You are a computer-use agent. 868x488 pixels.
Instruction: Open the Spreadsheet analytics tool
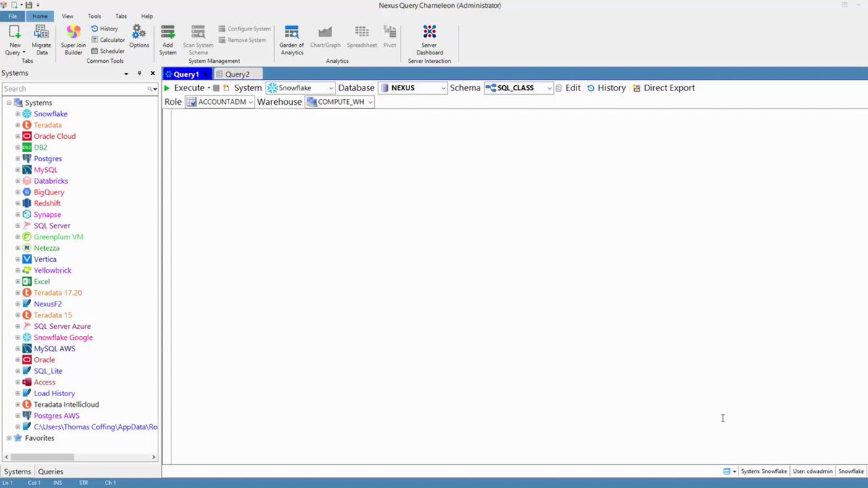[362, 36]
